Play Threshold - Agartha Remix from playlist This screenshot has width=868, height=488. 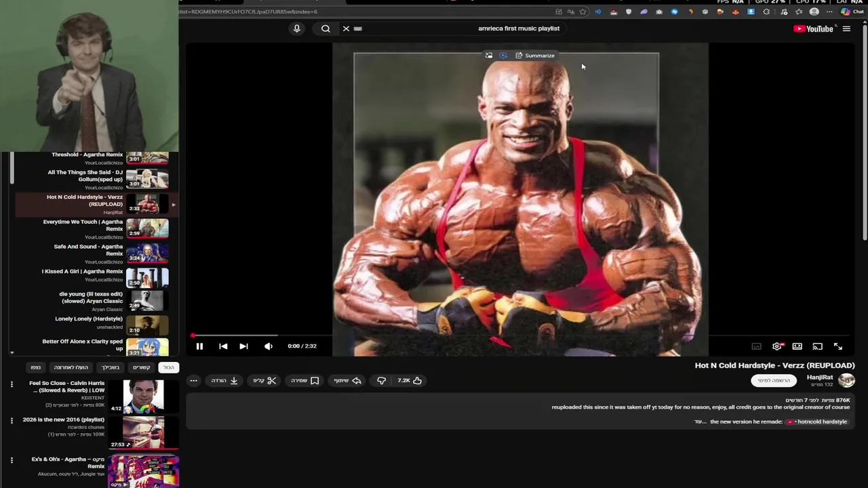[95, 159]
